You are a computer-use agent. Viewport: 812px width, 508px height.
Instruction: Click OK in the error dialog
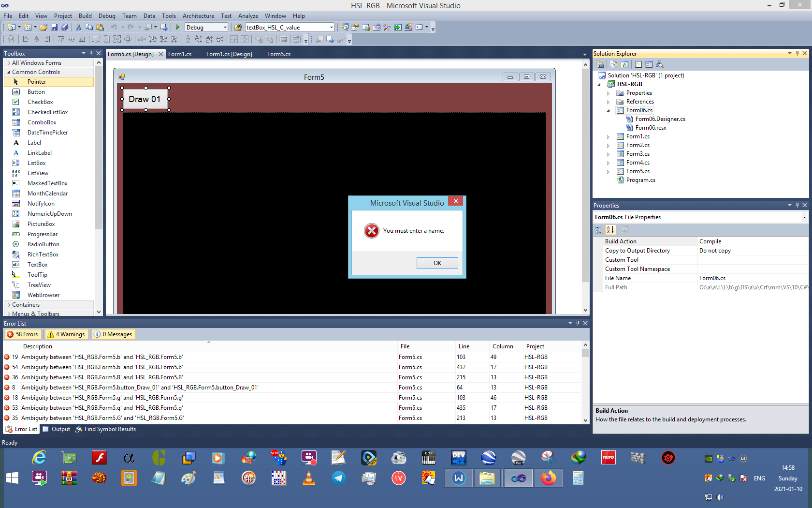click(437, 263)
